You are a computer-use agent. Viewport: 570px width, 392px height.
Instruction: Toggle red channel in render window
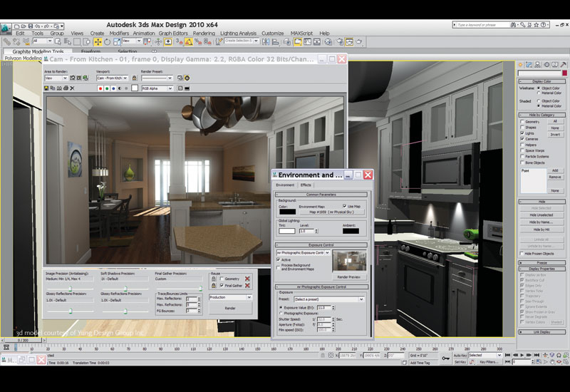[x=100, y=88]
